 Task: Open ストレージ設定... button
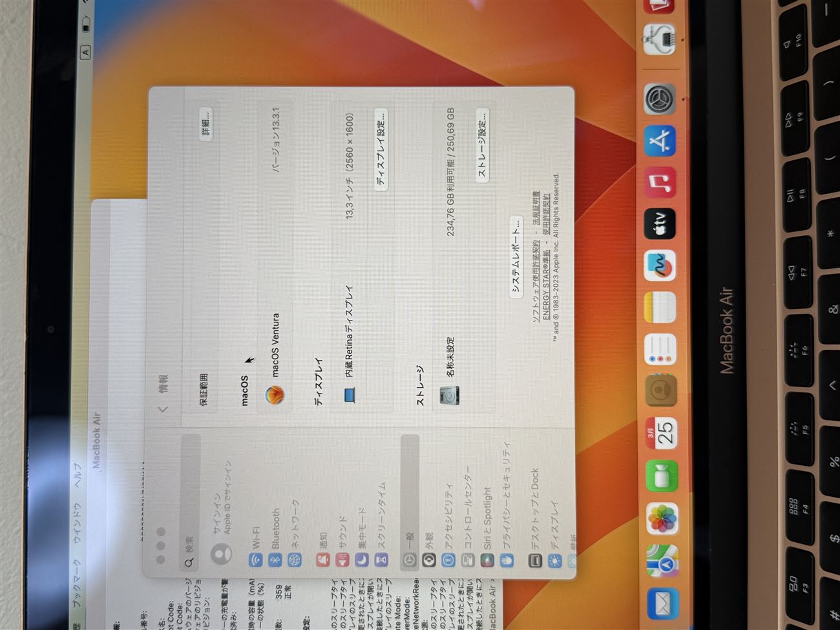481,145
